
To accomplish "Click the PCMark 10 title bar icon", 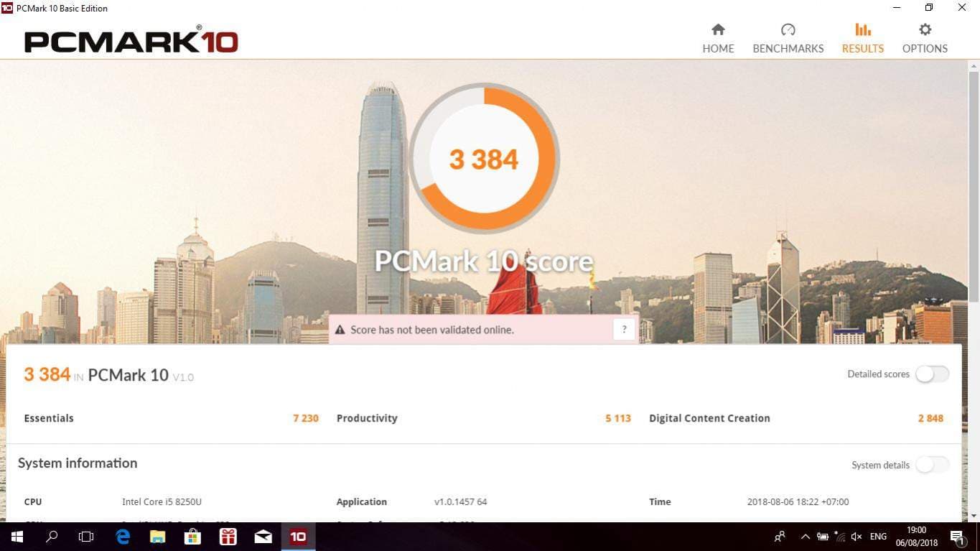I will 7,8.
